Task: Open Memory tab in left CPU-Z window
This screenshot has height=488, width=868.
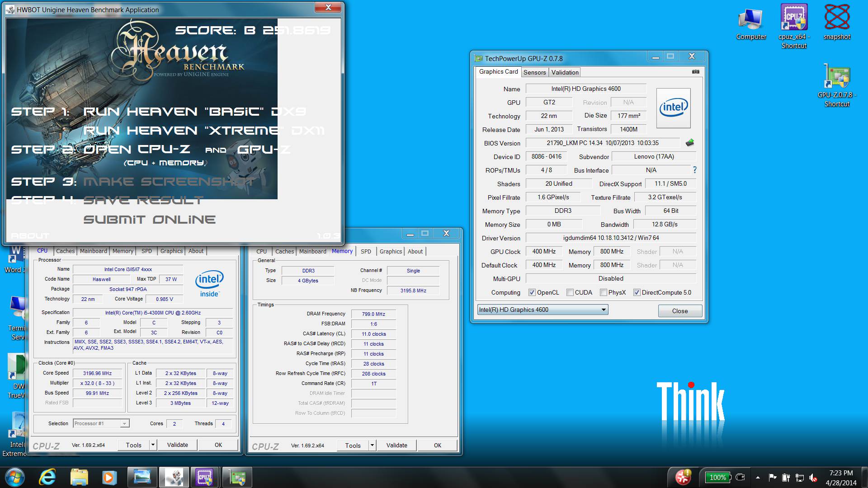Action: point(123,251)
